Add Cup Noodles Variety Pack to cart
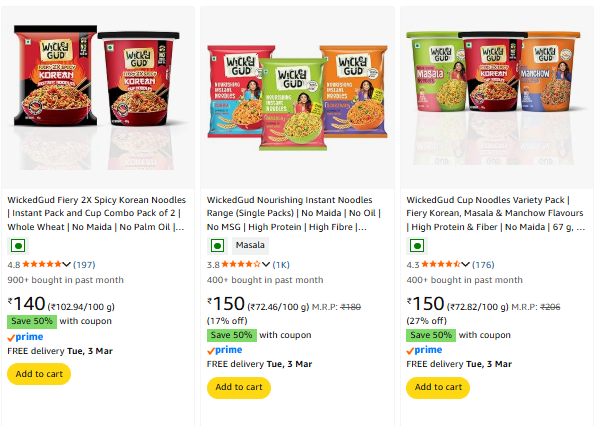The image size is (595, 426). coord(438,388)
